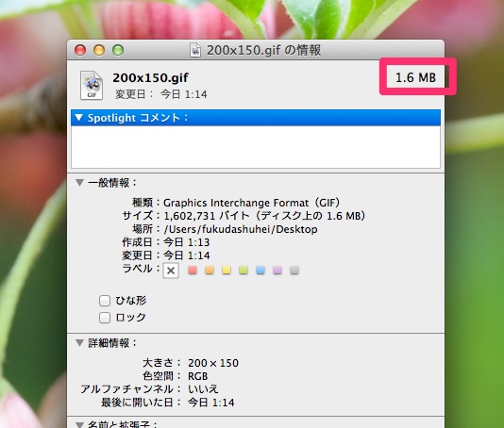Image resolution: width=504 pixels, height=428 pixels.
Task: Click inside the Spotlight comment text field
Action: [x=256, y=147]
